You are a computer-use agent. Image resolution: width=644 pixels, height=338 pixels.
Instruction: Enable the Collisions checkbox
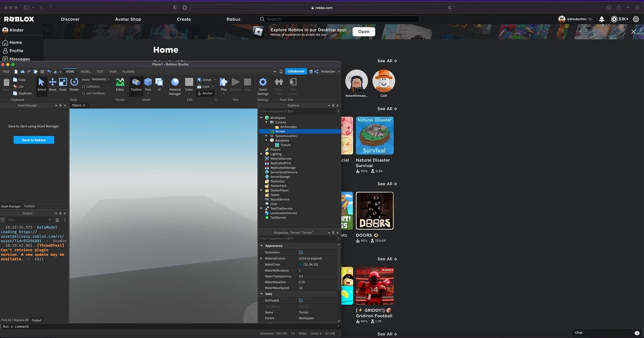84,86
